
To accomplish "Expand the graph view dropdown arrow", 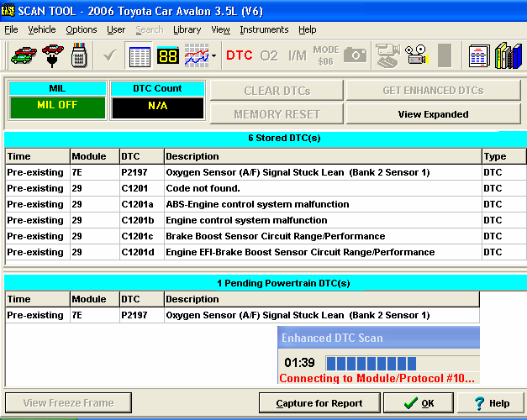I will pyautogui.click(x=214, y=57).
